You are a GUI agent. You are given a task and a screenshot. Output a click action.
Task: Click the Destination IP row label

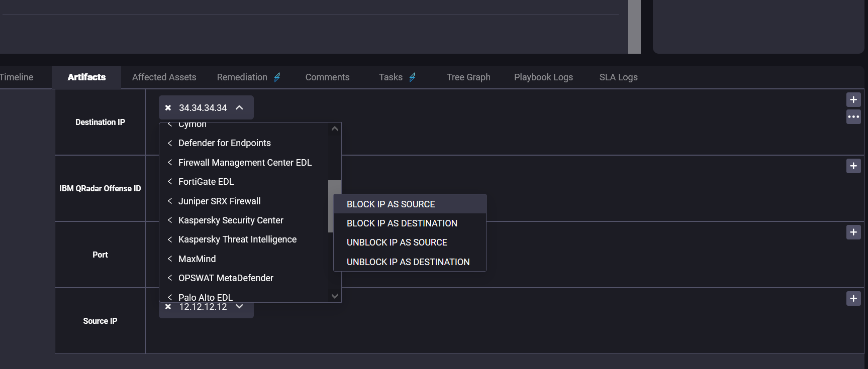[x=100, y=122]
